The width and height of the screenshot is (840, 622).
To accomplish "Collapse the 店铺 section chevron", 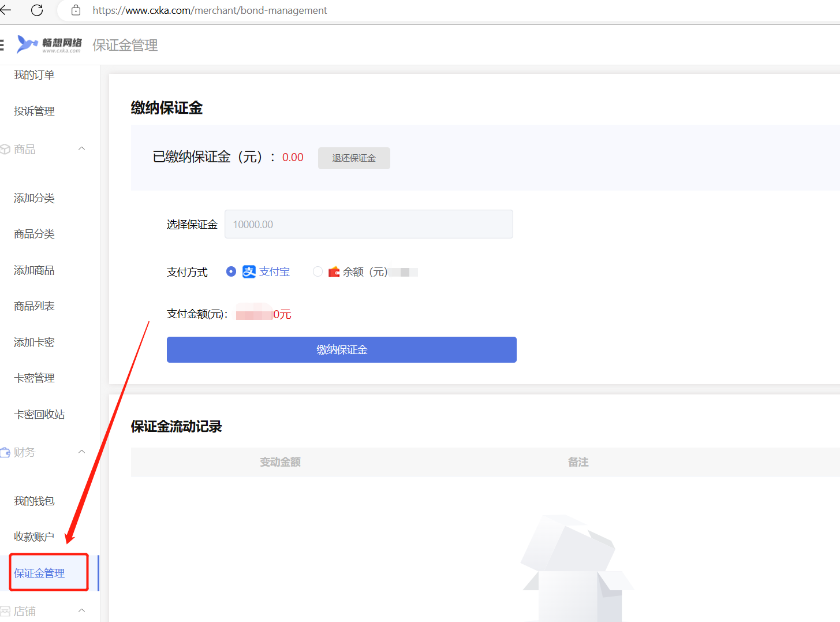I will (82, 610).
